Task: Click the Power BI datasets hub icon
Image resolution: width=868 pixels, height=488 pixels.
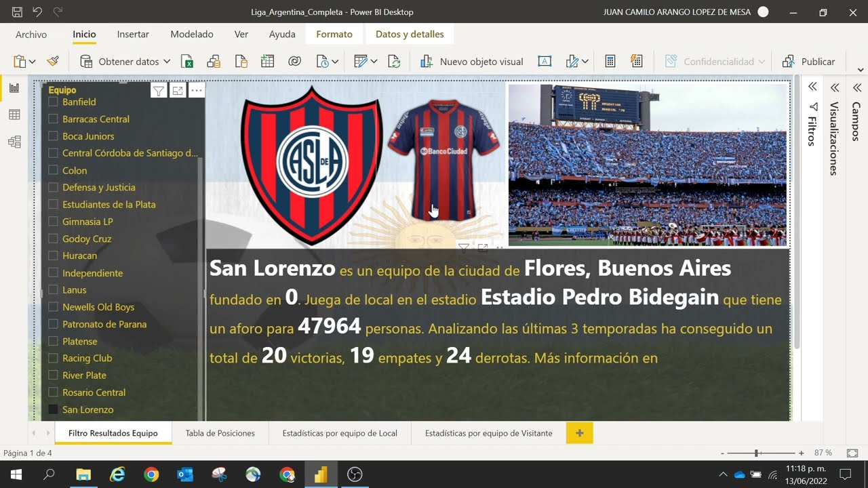Action: click(214, 61)
